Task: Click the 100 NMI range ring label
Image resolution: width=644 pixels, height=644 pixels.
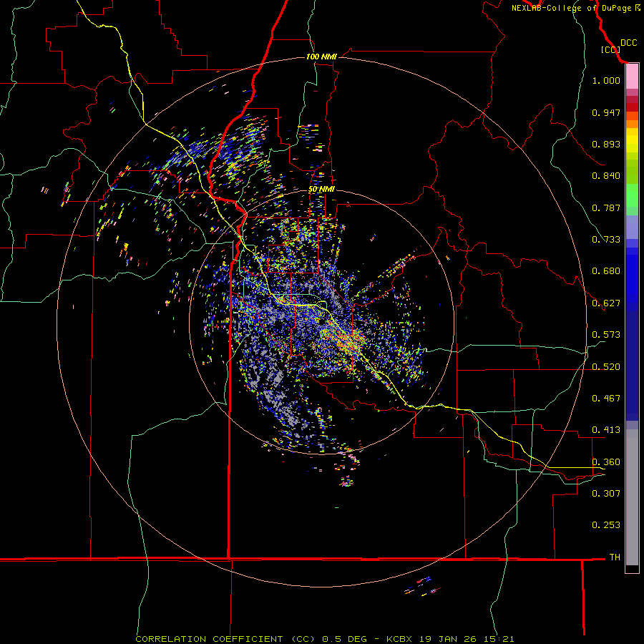Action: (321, 57)
